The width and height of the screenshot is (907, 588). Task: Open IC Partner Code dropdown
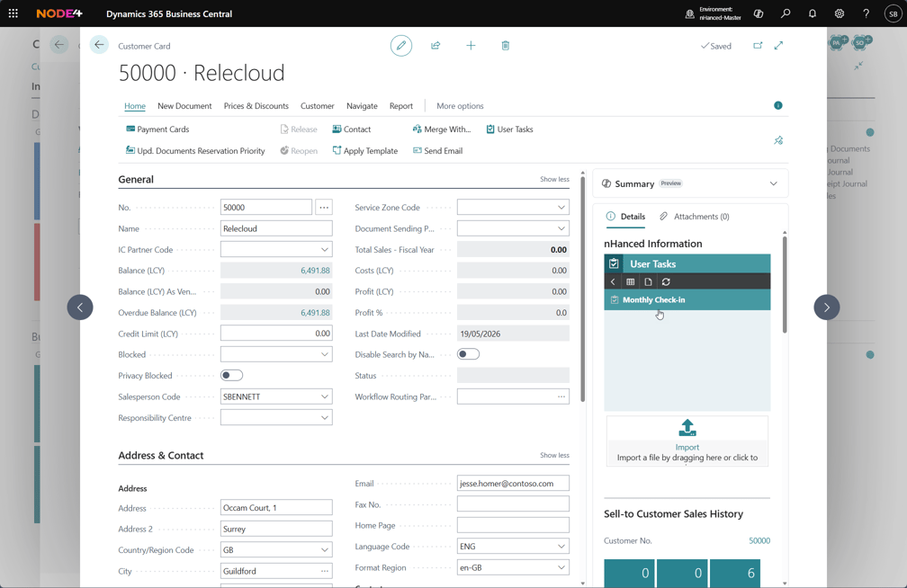(x=325, y=249)
